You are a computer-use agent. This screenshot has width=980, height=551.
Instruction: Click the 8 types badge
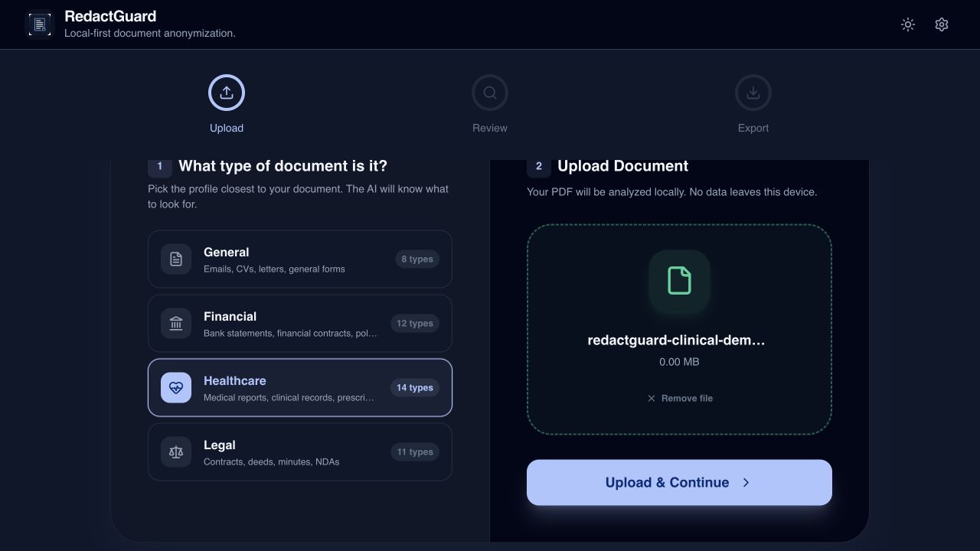point(417,259)
